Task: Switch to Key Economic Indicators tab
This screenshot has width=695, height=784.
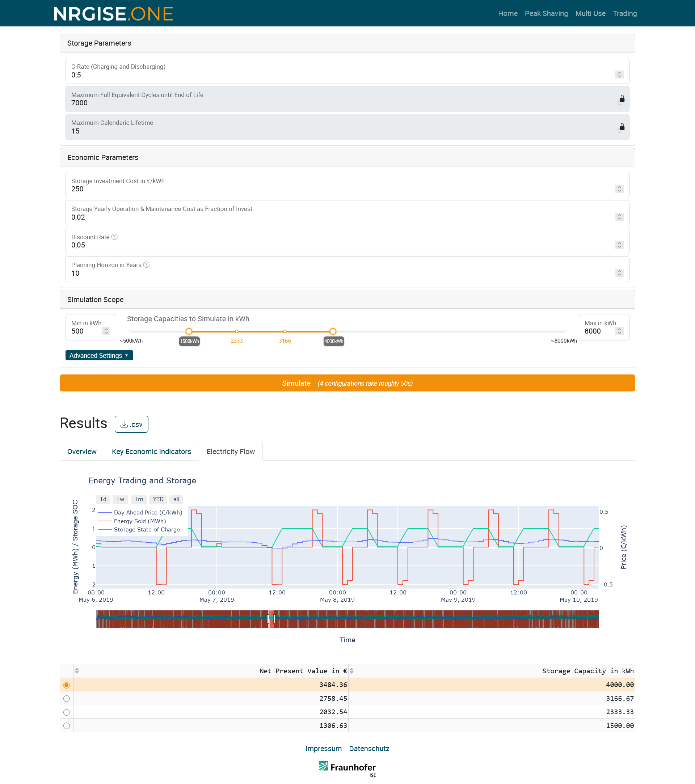Action: [x=151, y=452]
